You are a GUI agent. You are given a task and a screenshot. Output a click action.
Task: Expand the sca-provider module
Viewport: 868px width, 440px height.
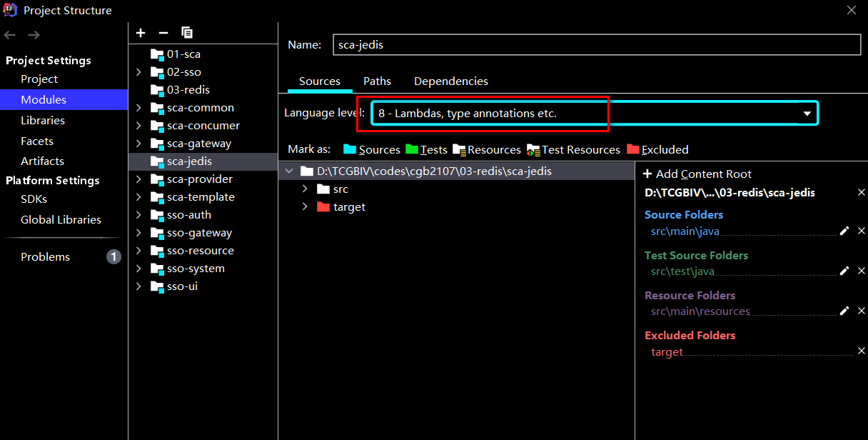pos(138,179)
